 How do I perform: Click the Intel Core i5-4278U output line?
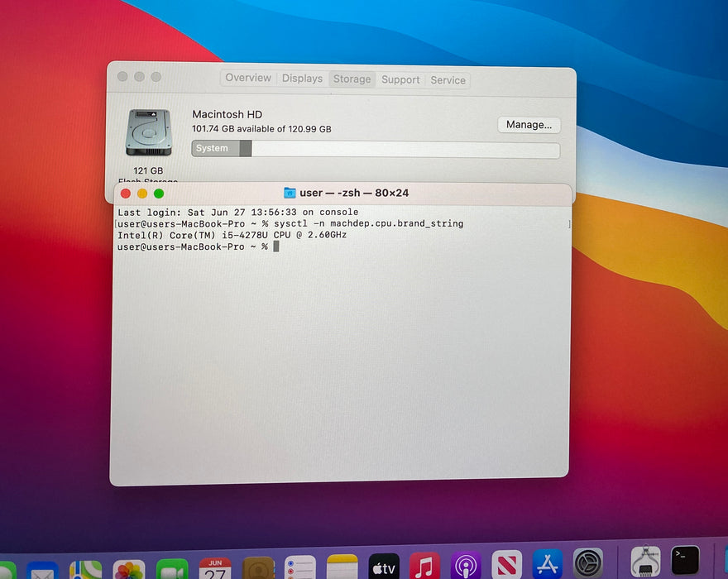(x=232, y=235)
